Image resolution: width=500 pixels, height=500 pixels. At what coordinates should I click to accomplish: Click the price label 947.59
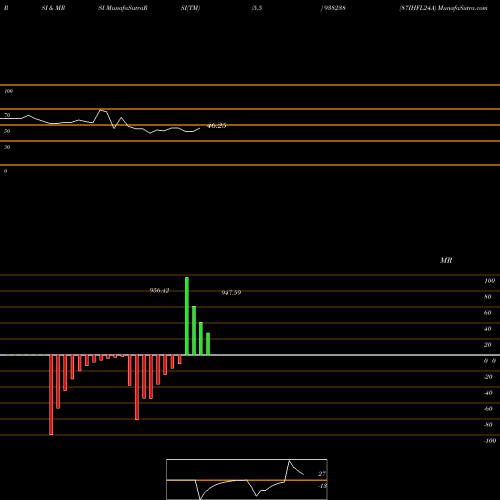(231, 293)
